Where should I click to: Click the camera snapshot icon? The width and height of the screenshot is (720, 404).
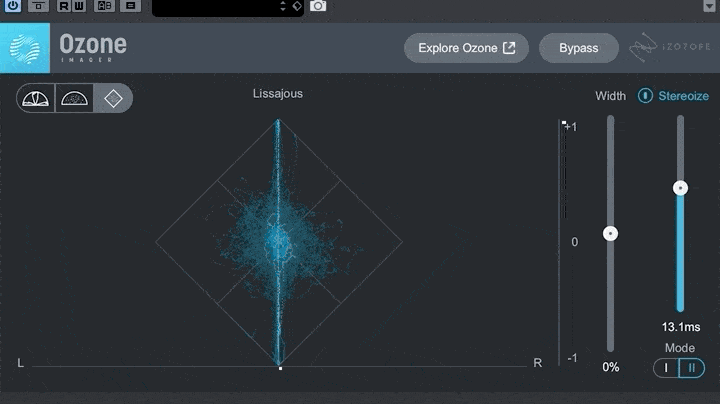(x=318, y=6)
